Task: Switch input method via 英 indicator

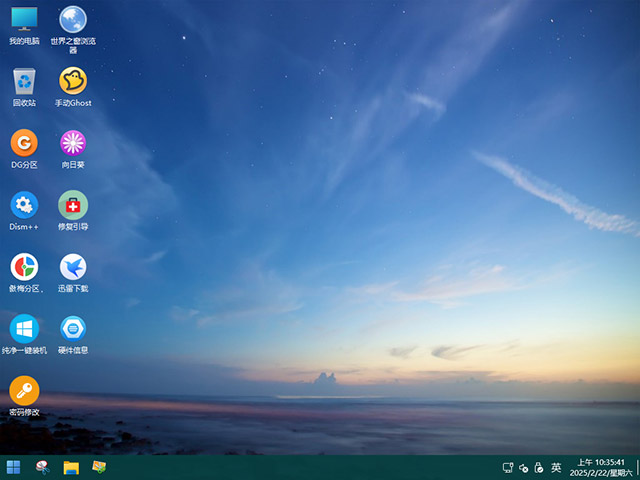Action: click(556, 468)
